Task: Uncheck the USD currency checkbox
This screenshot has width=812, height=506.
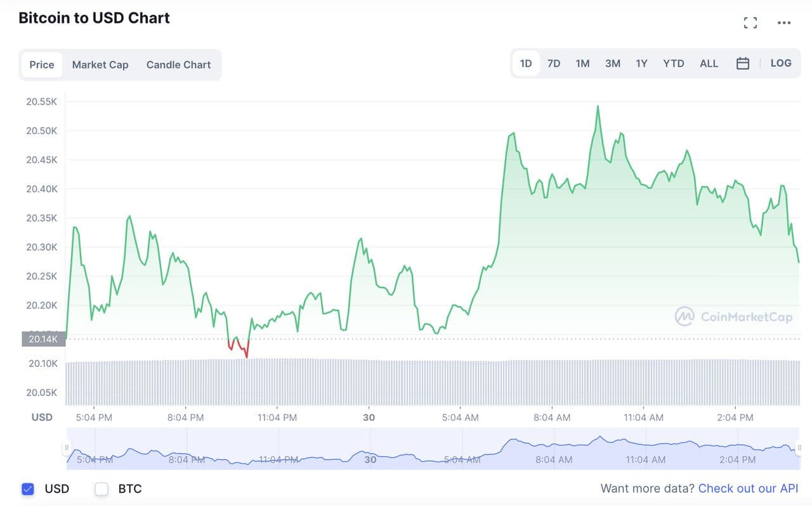Action: click(x=28, y=489)
